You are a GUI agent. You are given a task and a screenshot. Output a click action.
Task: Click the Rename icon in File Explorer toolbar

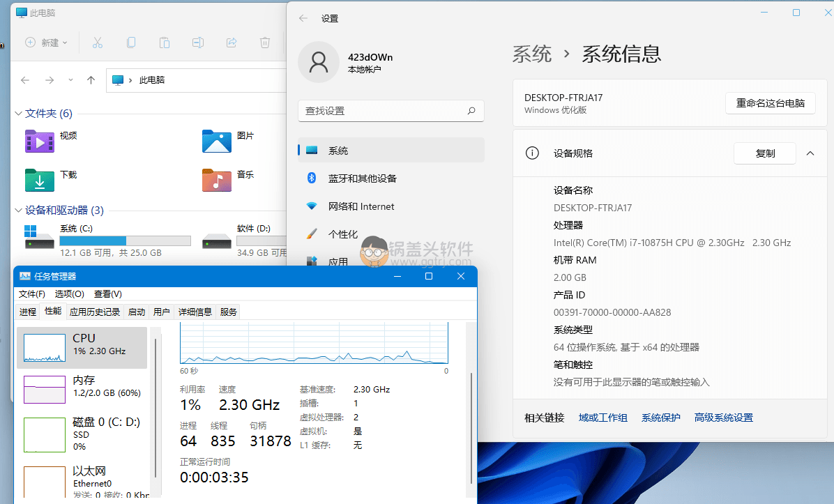coord(198,43)
